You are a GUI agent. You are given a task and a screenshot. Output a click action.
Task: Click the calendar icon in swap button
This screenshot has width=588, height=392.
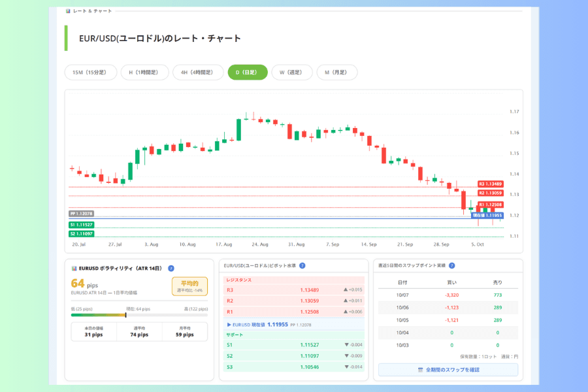[x=420, y=370]
